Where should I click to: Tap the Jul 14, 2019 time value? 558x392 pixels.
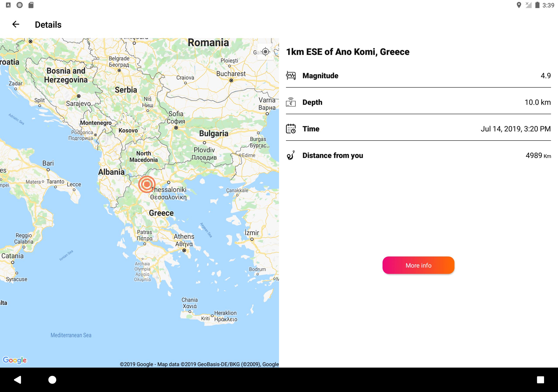(515, 129)
